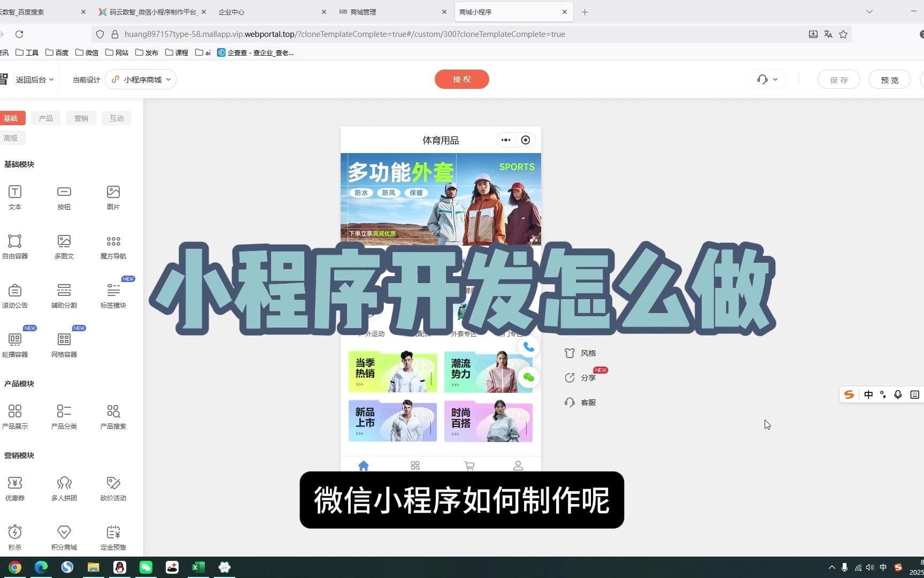Add the 滚动公告 scrolling notice module
The width and height of the screenshot is (924, 578).
pyautogui.click(x=15, y=295)
